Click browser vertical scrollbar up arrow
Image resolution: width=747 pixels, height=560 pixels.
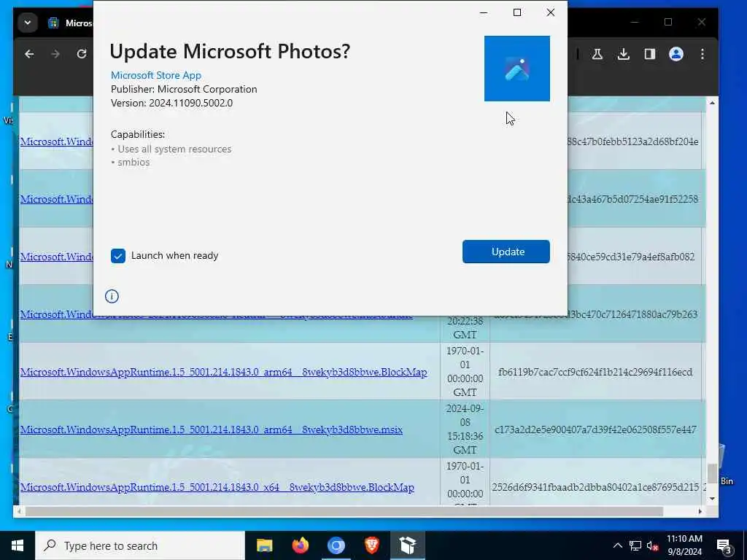click(x=712, y=103)
